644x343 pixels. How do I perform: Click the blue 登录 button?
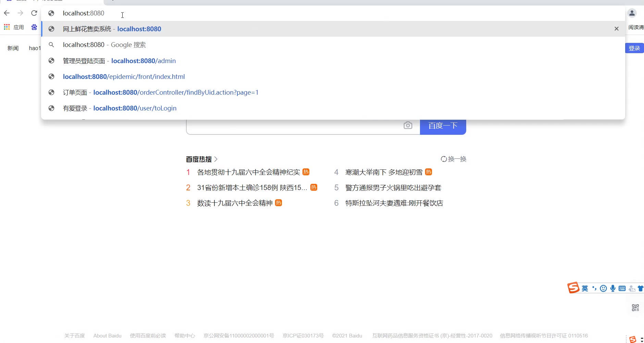pyautogui.click(x=634, y=48)
